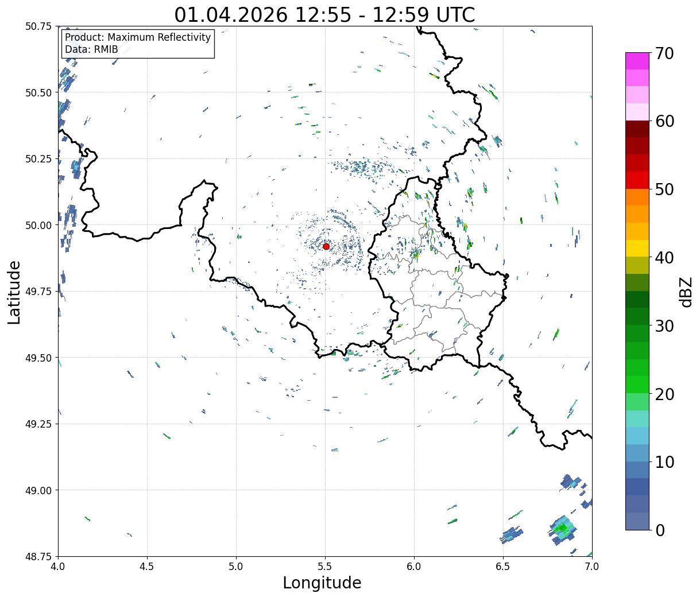The height and width of the screenshot is (597, 700).
Task: Pick the dark red 60 dBZ colorbar band
Action: click(x=637, y=129)
